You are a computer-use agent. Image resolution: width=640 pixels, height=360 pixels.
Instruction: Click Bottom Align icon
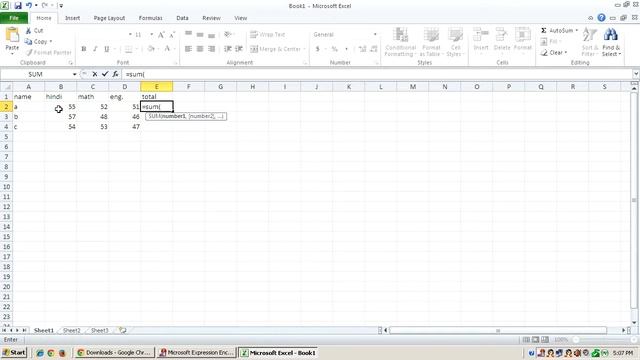211,35
